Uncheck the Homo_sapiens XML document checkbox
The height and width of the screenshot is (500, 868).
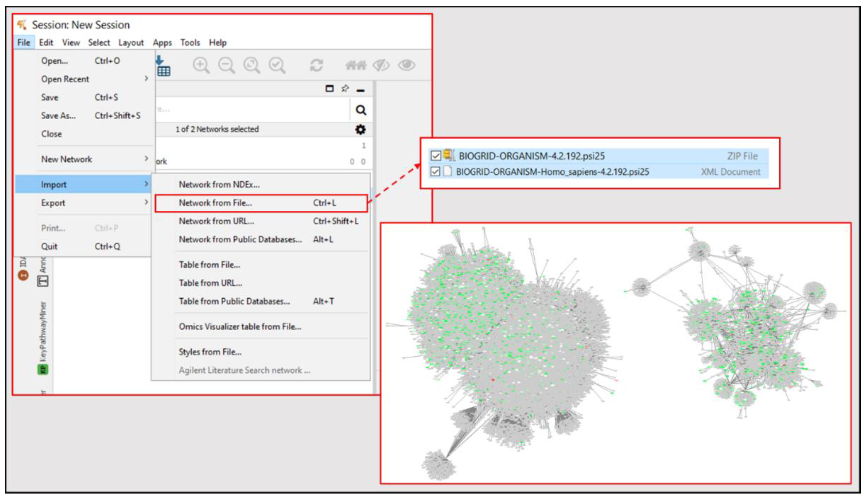click(435, 171)
